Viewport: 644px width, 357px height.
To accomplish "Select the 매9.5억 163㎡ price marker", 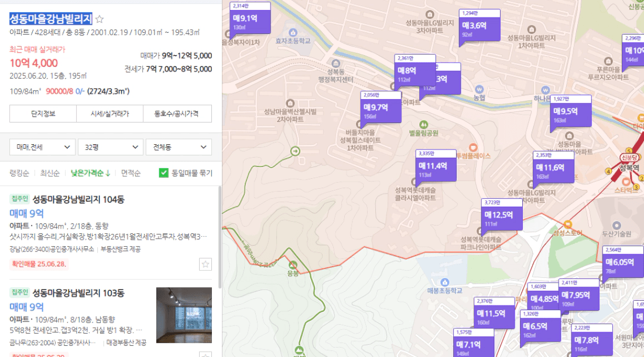I will tap(571, 111).
